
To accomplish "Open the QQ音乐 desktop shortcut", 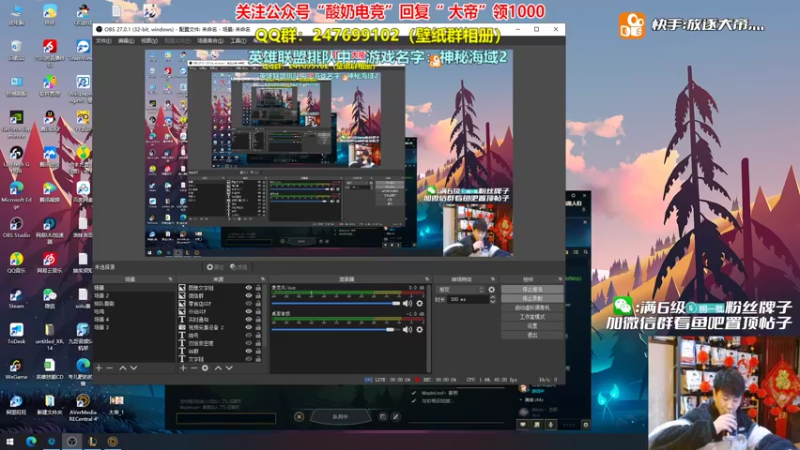I will 16,263.
